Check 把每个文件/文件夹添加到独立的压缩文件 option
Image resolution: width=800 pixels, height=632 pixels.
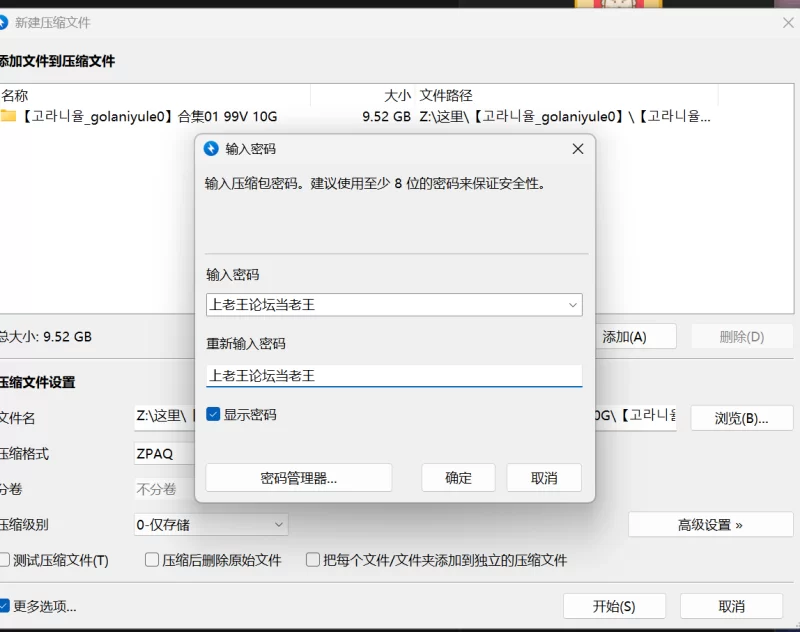(313, 560)
